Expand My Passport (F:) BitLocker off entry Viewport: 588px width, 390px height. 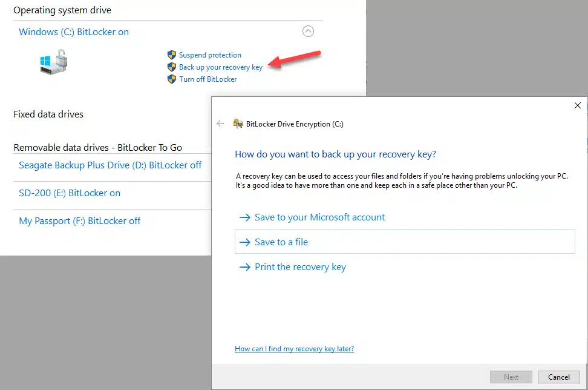[x=79, y=220]
